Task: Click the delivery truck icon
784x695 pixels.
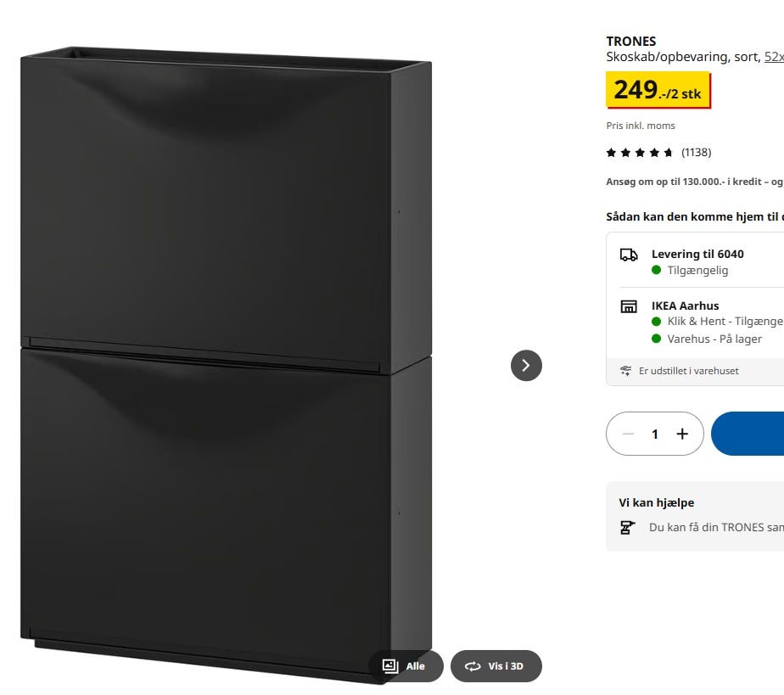Action: tap(629, 255)
